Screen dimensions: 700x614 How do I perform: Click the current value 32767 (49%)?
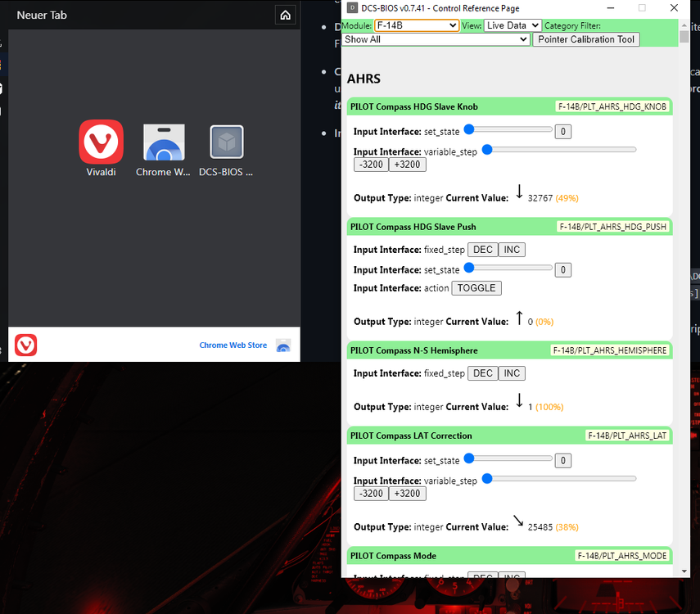point(553,198)
